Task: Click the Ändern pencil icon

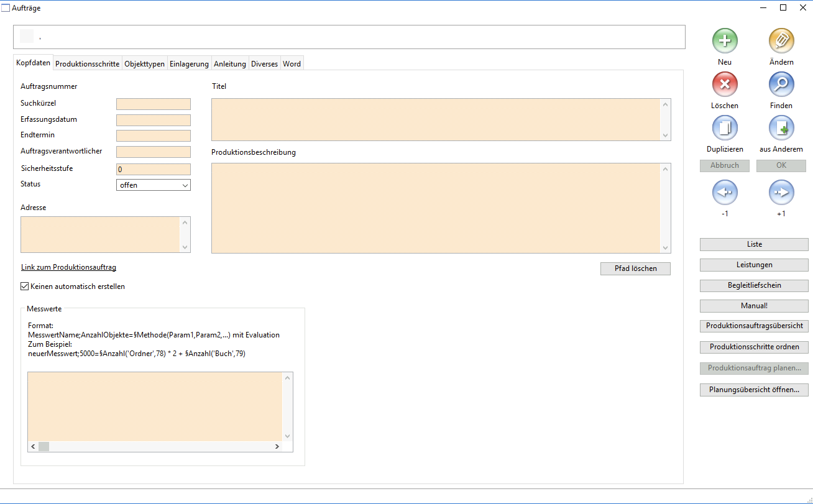Action: tap(781, 41)
